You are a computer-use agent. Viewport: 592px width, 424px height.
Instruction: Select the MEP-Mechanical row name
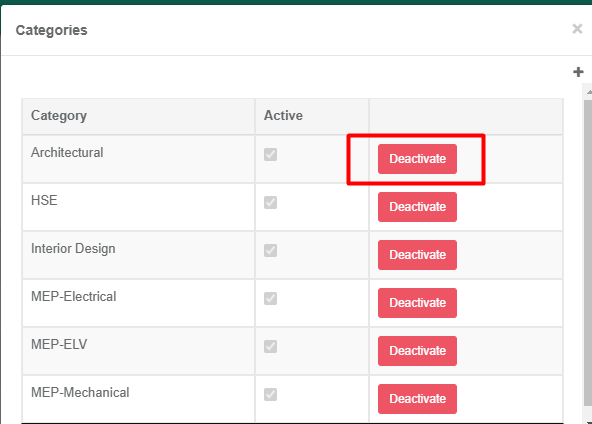point(80,393)
